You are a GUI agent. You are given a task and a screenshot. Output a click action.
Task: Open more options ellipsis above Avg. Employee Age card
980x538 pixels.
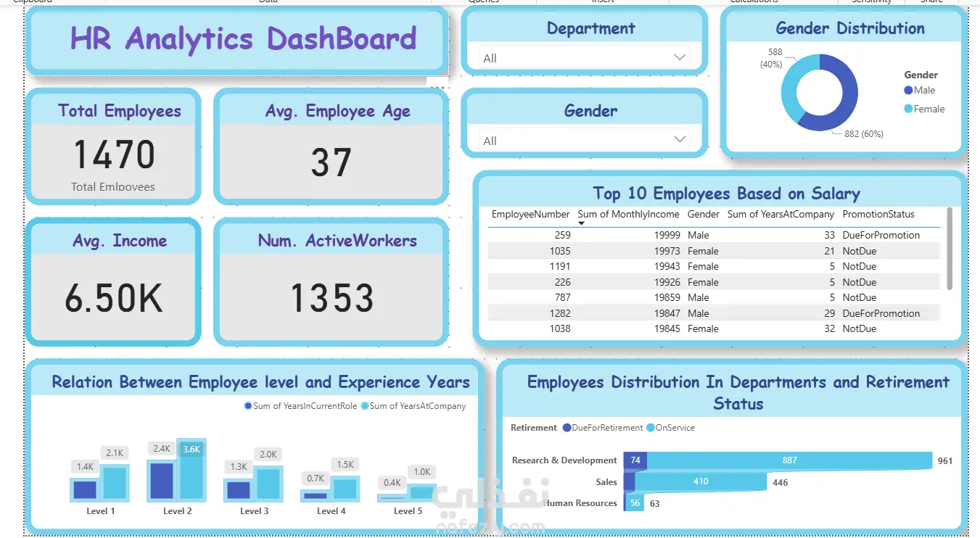(x=437, y=87)
